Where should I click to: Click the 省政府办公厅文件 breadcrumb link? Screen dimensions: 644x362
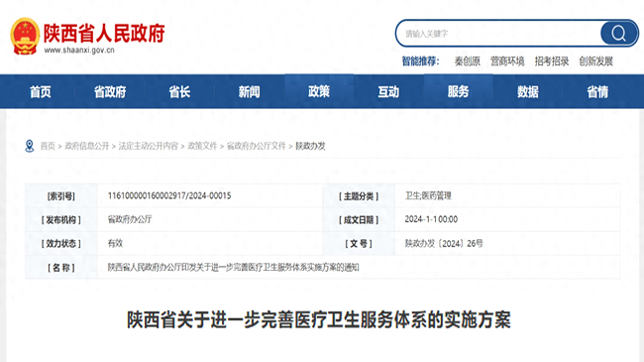tap(257, 146)
